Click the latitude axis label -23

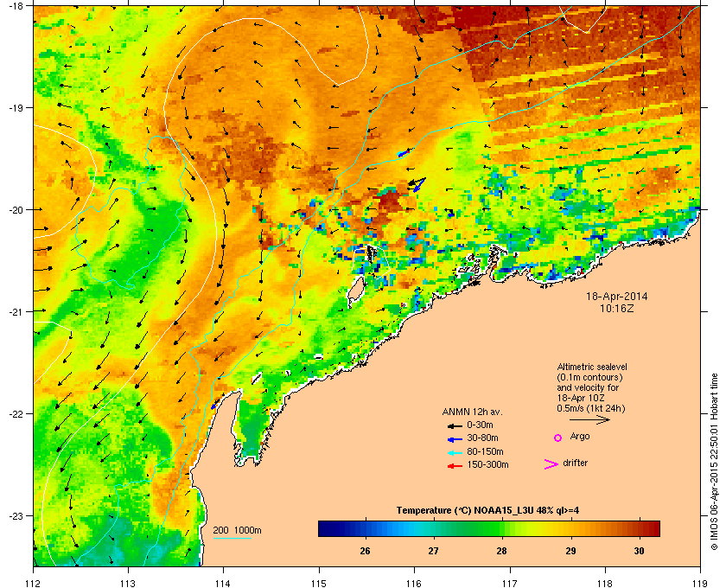(x=16, y=515)
